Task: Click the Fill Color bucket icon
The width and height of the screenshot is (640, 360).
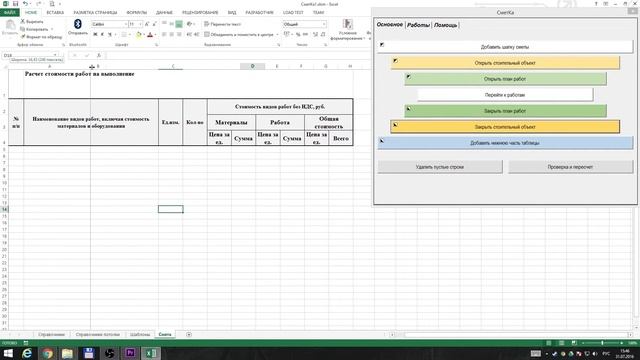Action: [138, 35]
